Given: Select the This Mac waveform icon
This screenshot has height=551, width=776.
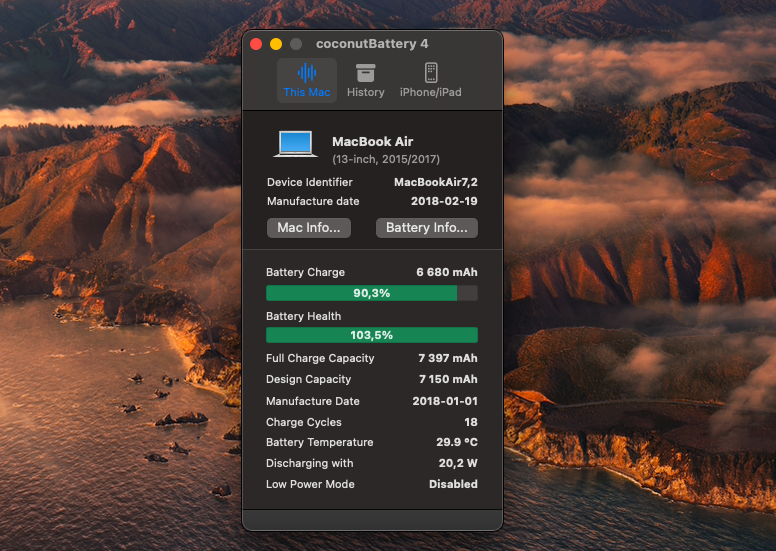Looking at the screenshot, I should tap(307, 73).
